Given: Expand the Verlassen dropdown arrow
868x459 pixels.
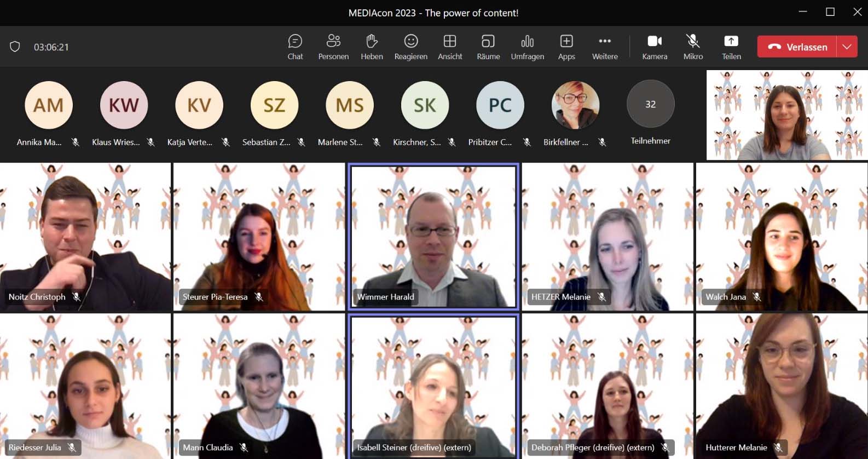Looking at the screenshot, I should click(x=847, y=47).
